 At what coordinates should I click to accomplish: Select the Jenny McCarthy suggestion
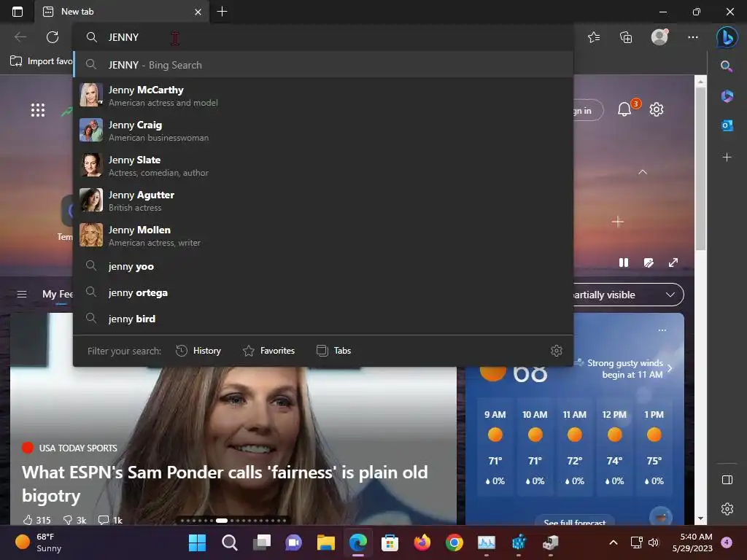coord(323,96)
